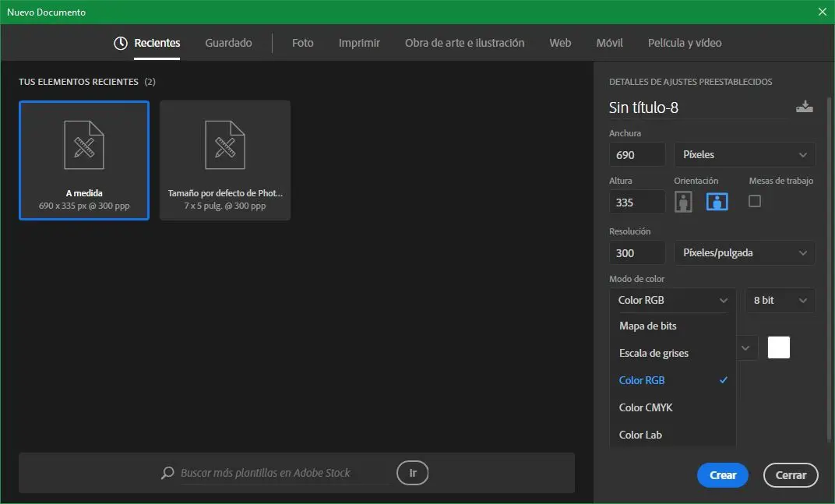Open the Película y vídeo tab
Image resolution: width=835 pixels, height=504 pixels.
point(685,43)
